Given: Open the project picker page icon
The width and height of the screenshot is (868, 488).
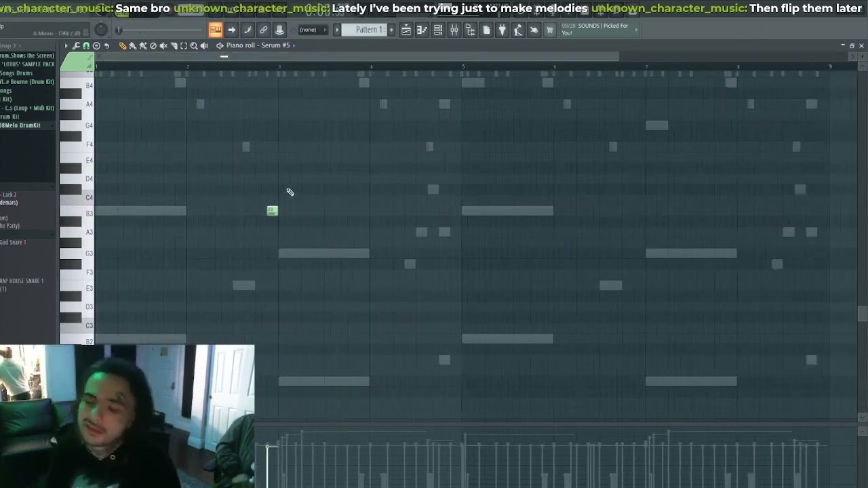Looking at the screenshot, I should click(x=486, y=30).
